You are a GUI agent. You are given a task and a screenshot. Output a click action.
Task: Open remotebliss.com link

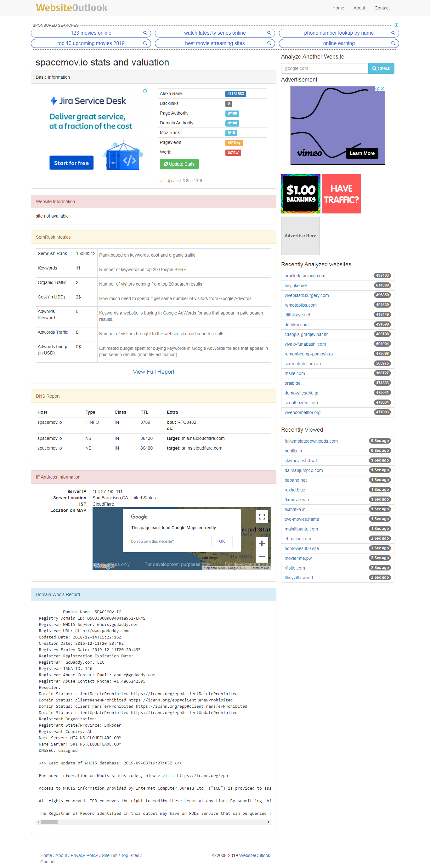301,305
